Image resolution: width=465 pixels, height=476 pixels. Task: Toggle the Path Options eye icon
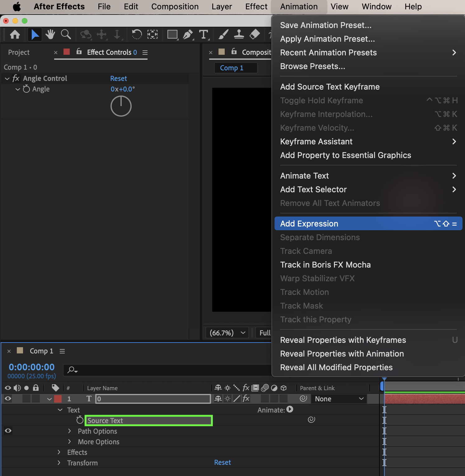(8, 431)
